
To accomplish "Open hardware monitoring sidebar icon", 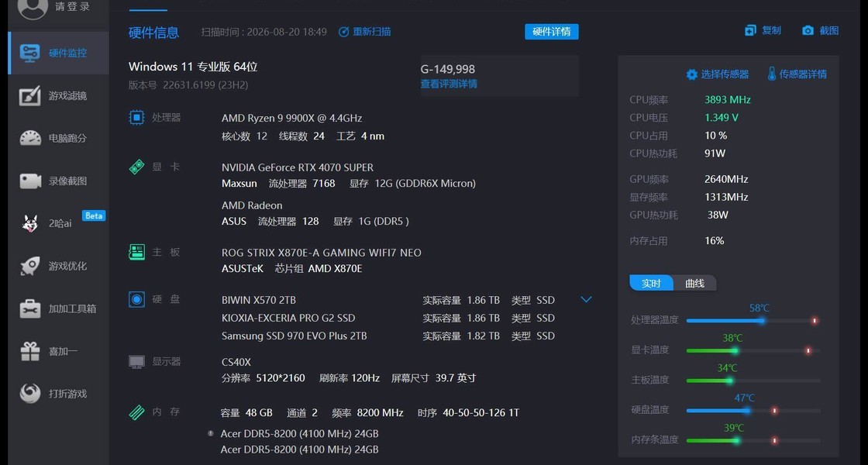I will pos(30,53).
